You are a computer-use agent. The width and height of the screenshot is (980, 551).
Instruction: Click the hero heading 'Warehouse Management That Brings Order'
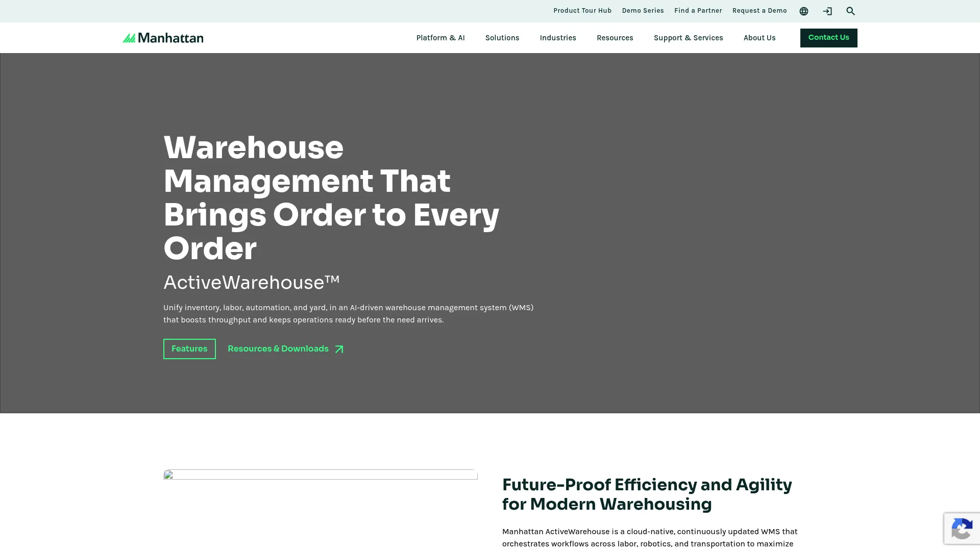pyautogui.click(x=331, y=198)
